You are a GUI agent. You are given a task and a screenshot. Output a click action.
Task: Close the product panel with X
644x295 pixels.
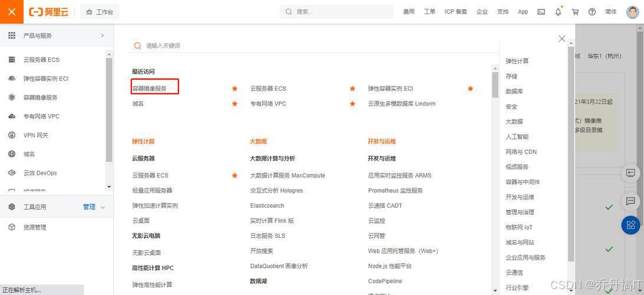(562, 39)
